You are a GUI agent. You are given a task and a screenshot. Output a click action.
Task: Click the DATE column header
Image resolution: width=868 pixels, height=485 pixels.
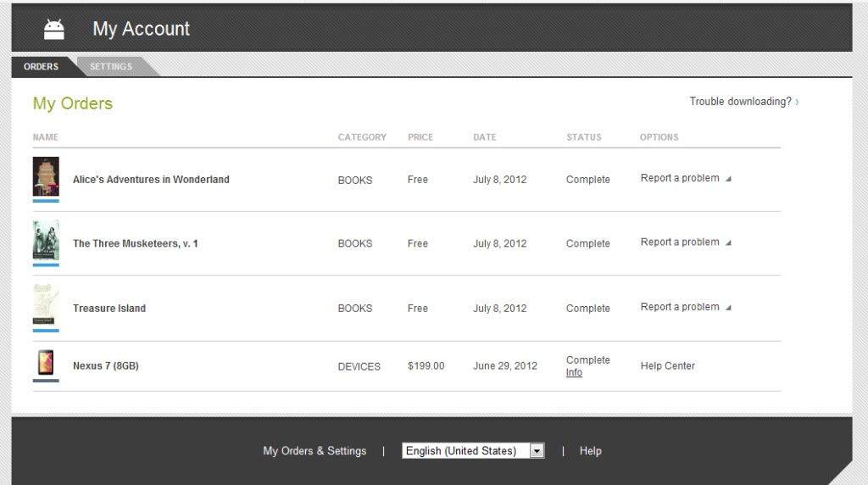pos(484,137)
